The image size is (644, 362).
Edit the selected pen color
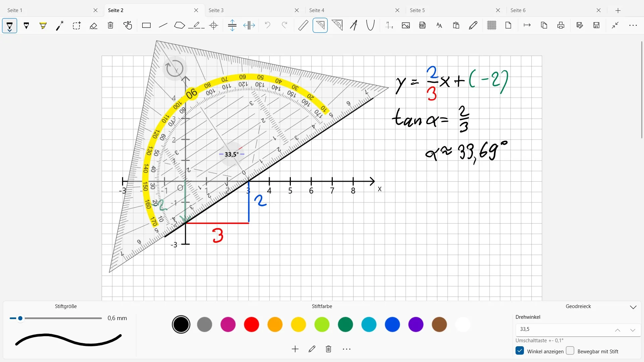pos(312,349)
